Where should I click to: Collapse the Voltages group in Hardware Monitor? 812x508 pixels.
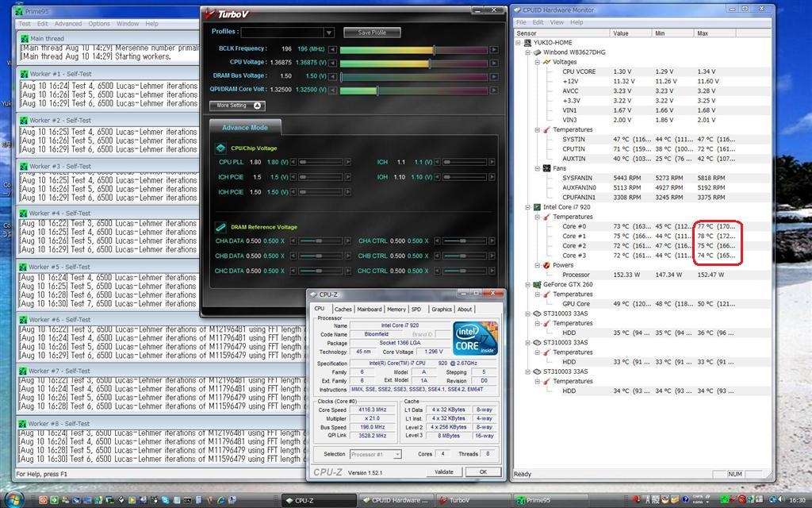(538, 62)
